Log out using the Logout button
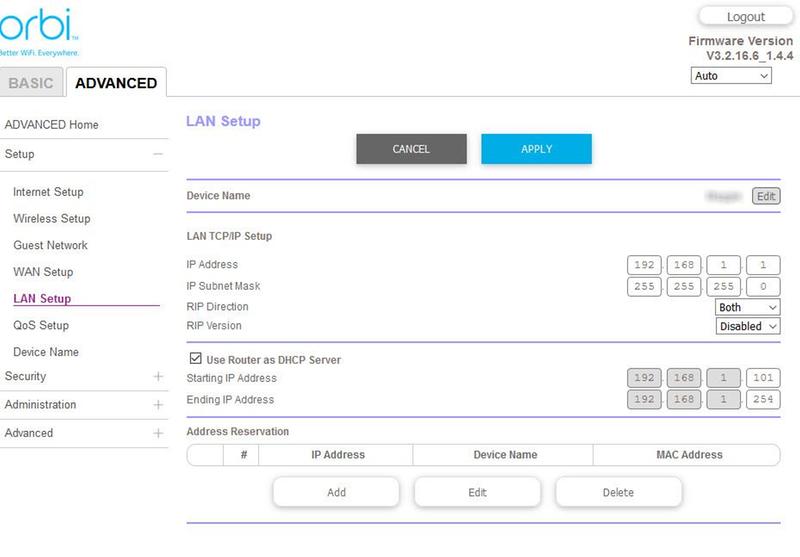This screenshot has width=800, height=557. (x=745, y=17)
